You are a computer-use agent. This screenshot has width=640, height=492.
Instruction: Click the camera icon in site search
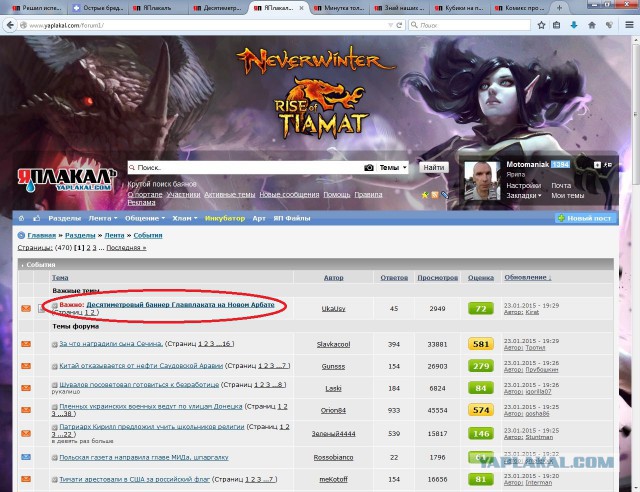(369, 167)
